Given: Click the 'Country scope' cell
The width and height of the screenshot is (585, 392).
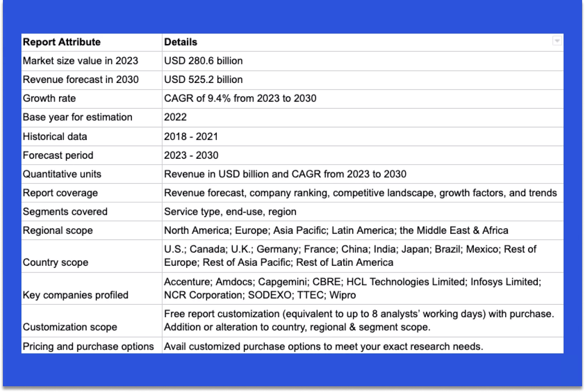Looking at the screenshot, I should (x=92, y=256).
